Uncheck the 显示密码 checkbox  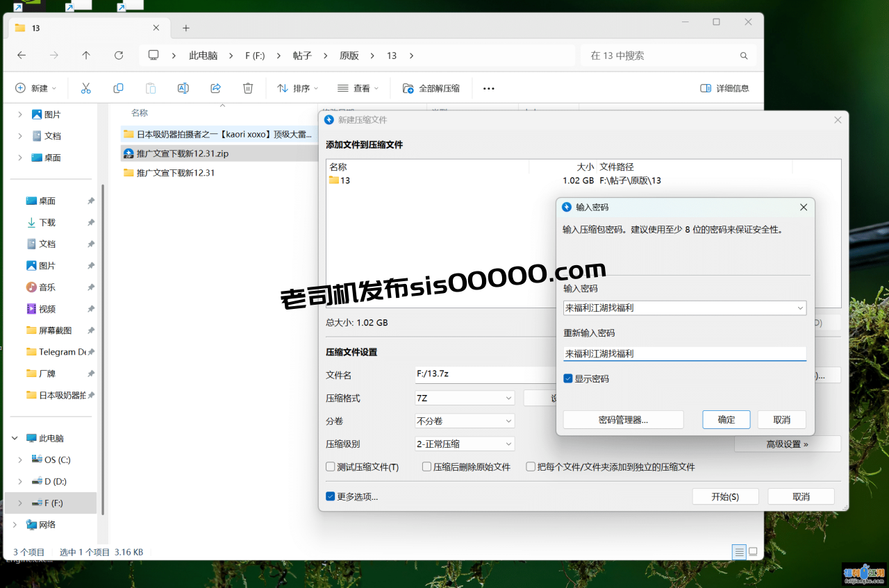tap(568, 379)
